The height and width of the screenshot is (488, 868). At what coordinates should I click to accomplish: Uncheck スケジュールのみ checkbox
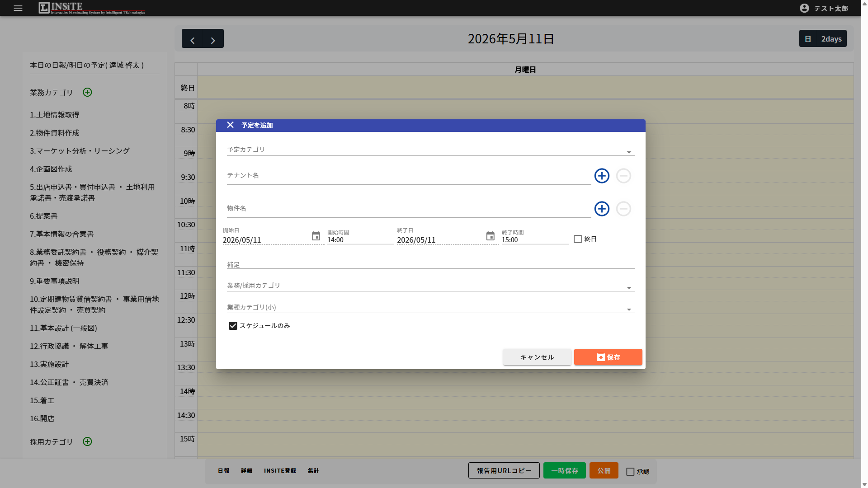click(x=233, y=326)
